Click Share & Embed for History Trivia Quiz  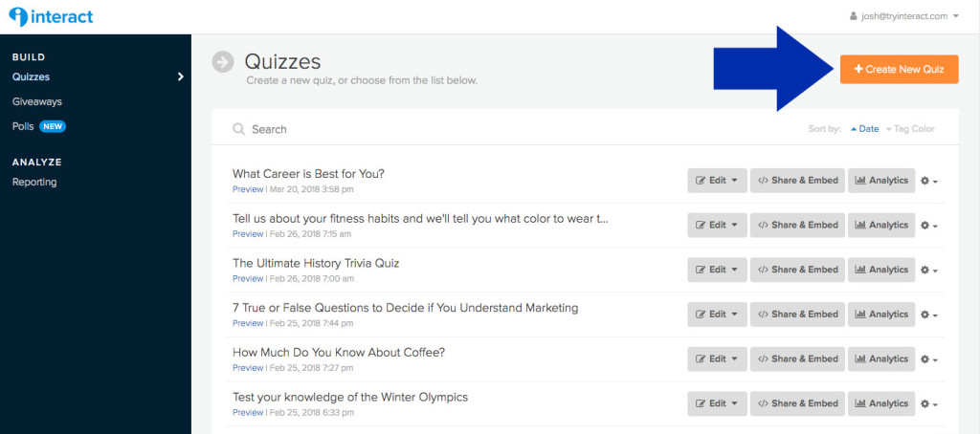click(797, 270)
